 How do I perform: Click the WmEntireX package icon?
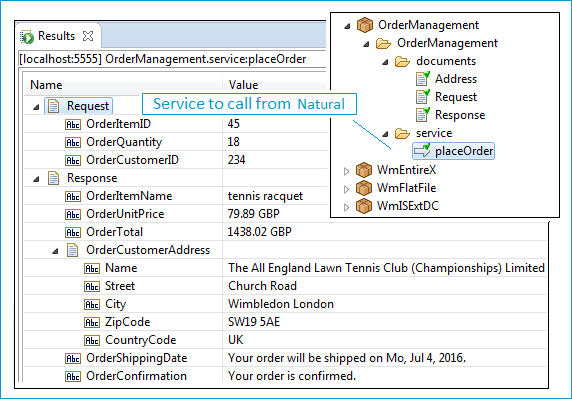tap(364, 170)
